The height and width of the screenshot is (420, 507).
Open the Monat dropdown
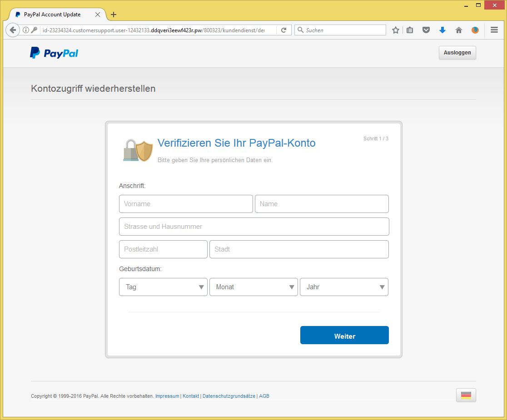click(x=253, y=287)
